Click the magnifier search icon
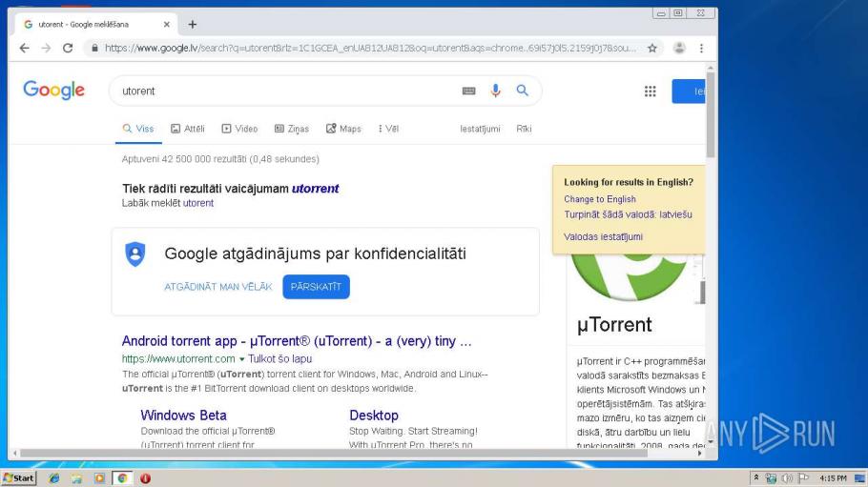868x487 pixels. click(522, 91)
